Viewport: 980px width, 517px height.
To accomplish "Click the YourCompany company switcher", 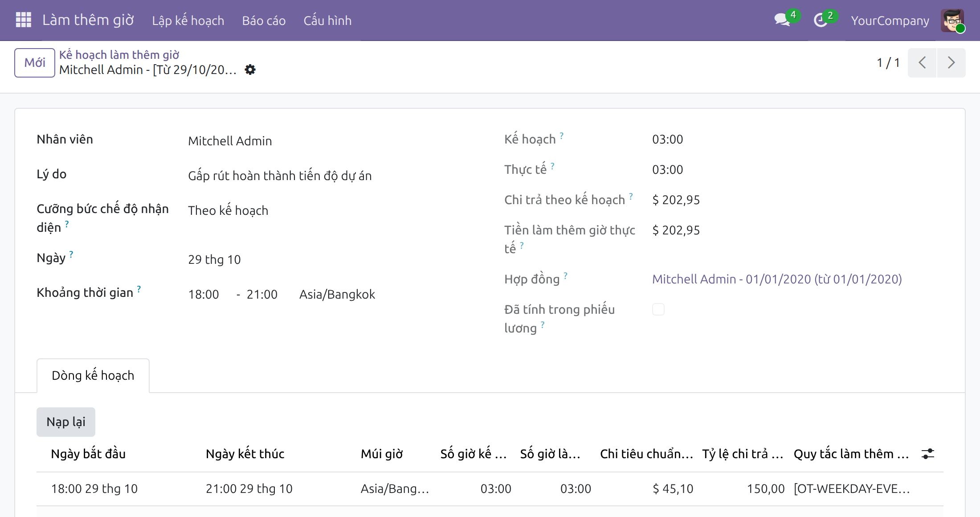I will (x=890, y=21).
